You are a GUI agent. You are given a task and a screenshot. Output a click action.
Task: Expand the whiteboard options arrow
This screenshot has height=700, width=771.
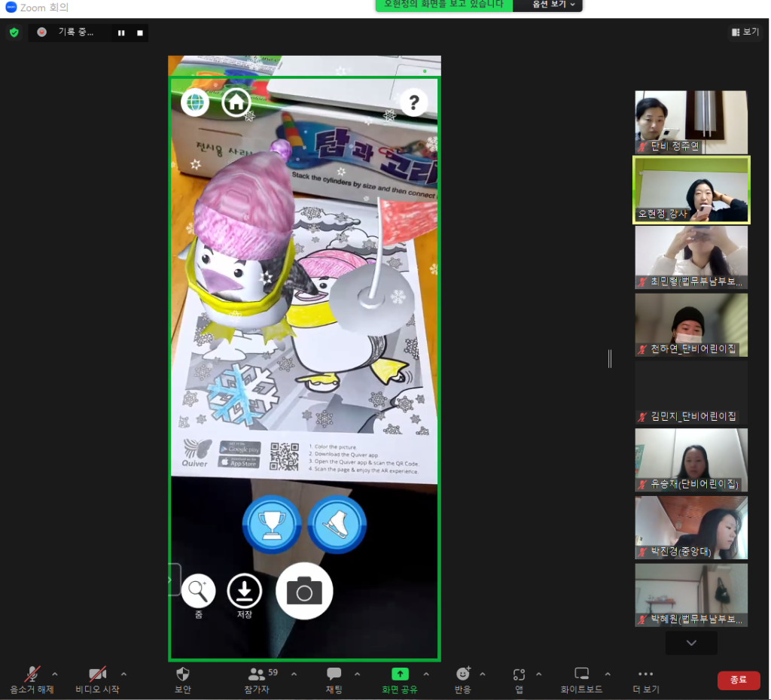[x=608, y=674]
